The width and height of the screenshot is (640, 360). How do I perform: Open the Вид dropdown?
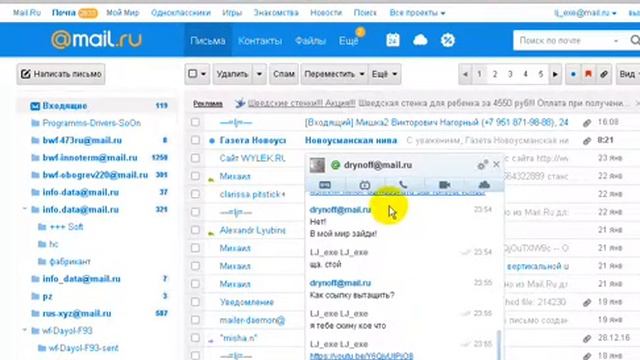pyautogui.click(x=629, y=74)
